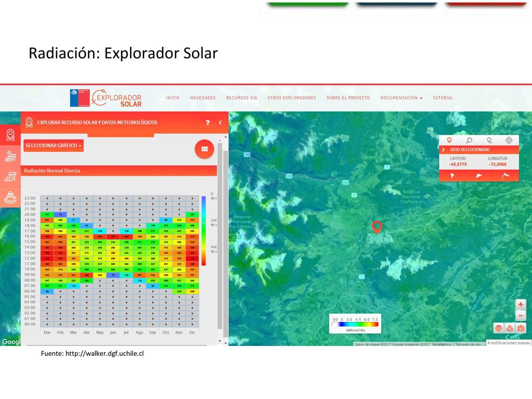Open Recursos SIG in the navigation bar
This screenshot has height=399, width=532.
pos(242,98)
